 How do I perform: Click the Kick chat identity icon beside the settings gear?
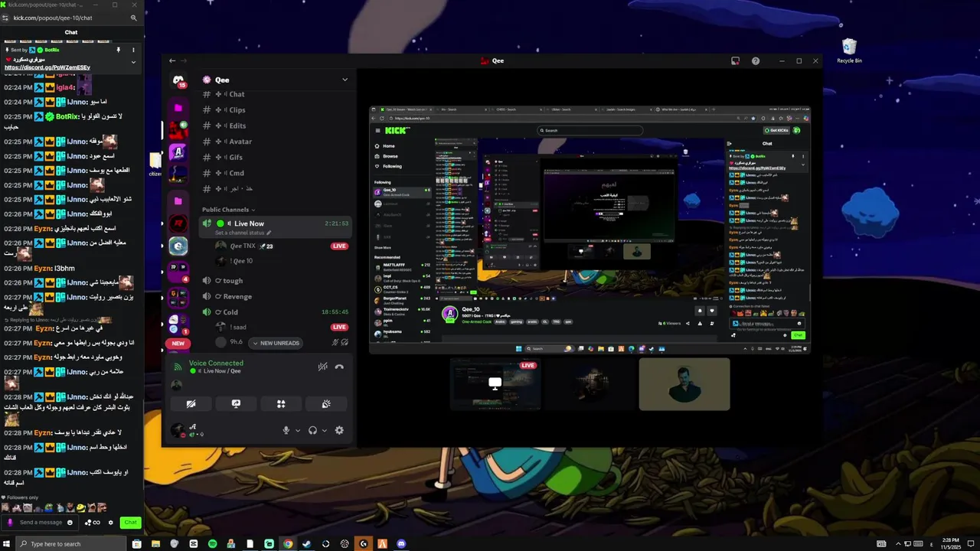click(x=92, y=523)
